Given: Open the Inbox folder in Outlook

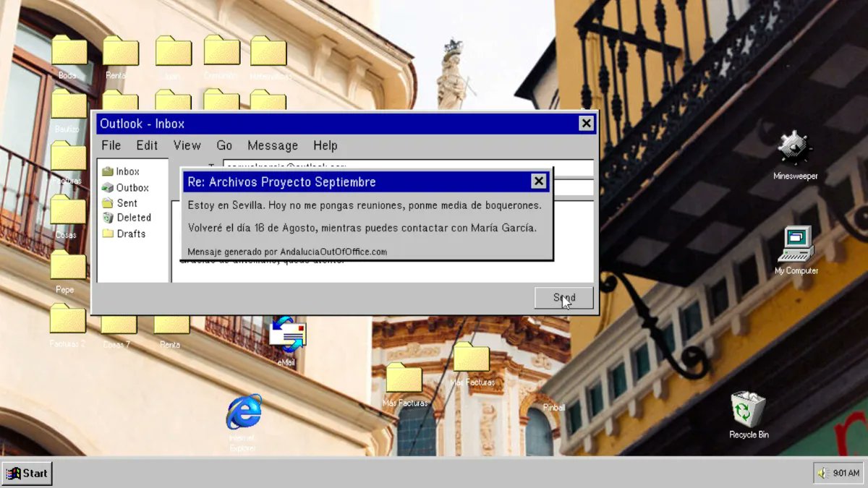Looking at the screenshot, I should click(121, 171).
